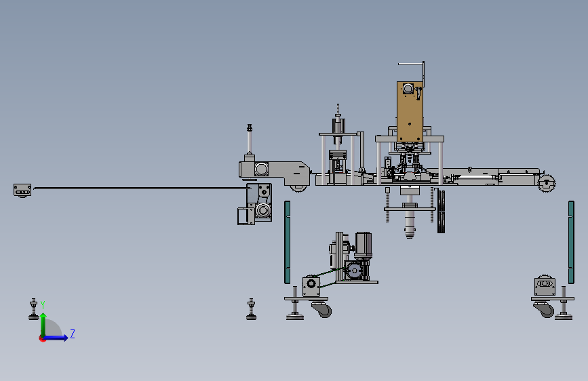Click the red origin dot of the triad
Image resolution: width=588 pixels, height=381 pixels.
(x=41, y=338)
